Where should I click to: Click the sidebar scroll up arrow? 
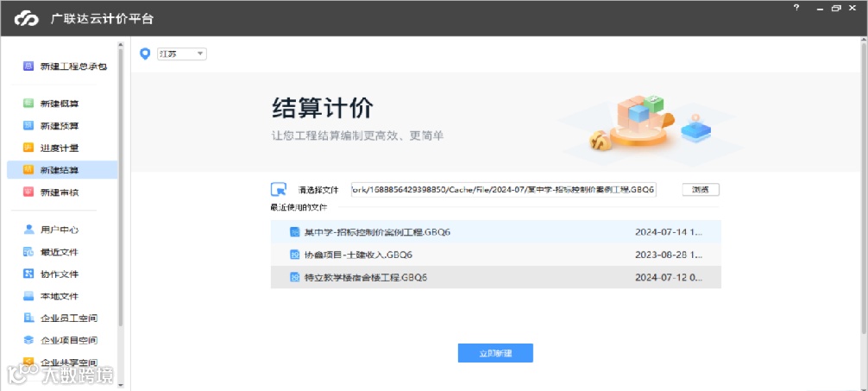[121, 44]
